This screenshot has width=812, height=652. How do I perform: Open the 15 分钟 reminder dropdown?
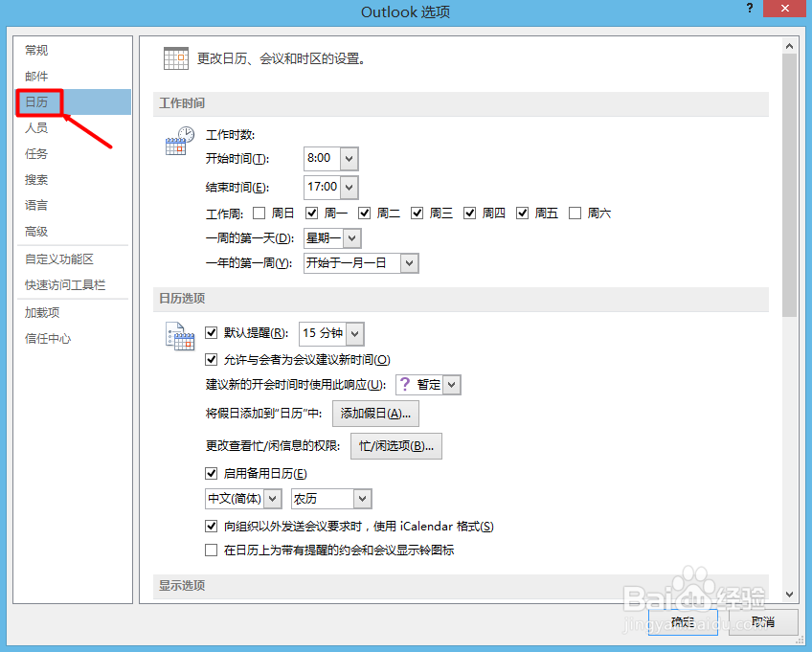(x=354, y=334)
